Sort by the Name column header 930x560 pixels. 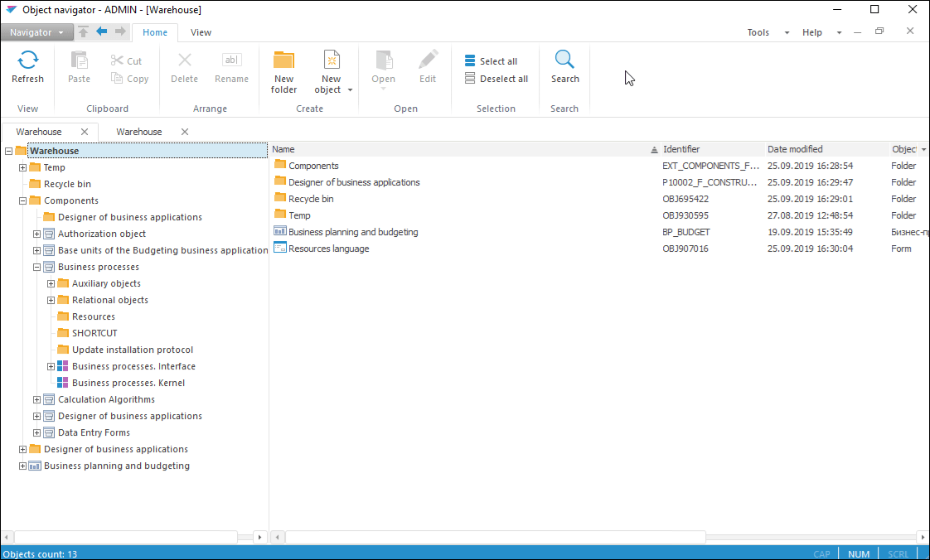tap(465, 149)
